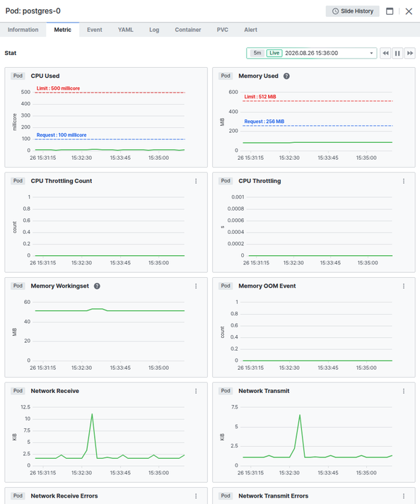The width and height of the screenshot is (420, 504).
Task: Open Slide History
Action: (352, 11)
